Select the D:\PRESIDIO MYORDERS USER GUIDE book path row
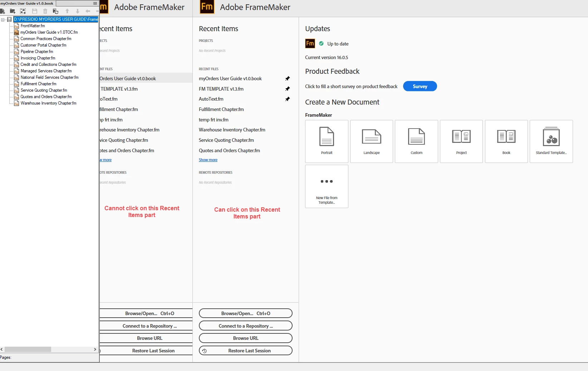 tap(55, 19)
